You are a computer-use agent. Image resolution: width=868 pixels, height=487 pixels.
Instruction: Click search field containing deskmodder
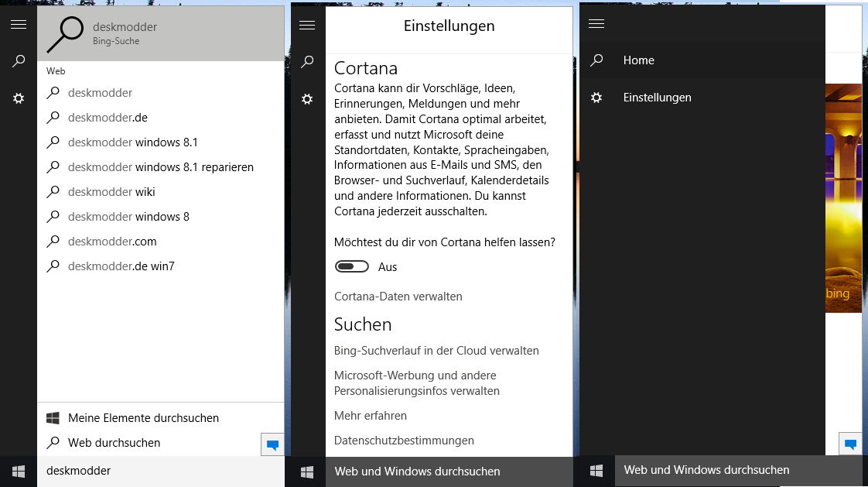tap(161, 472)
